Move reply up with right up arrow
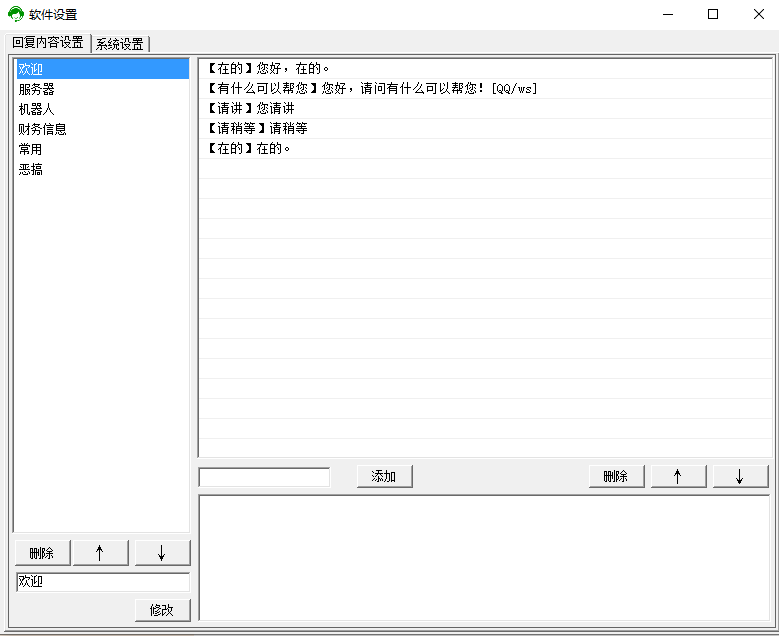 (678, 477)
